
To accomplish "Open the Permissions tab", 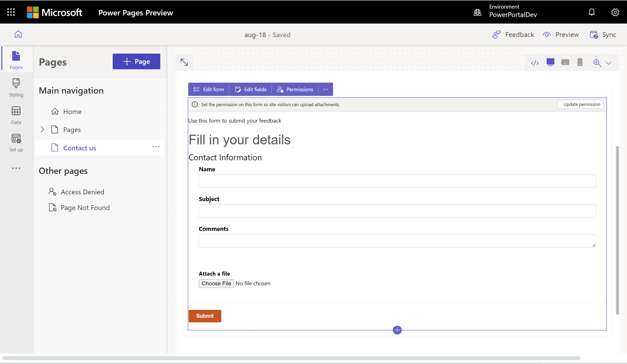I will tap(295, 89).
